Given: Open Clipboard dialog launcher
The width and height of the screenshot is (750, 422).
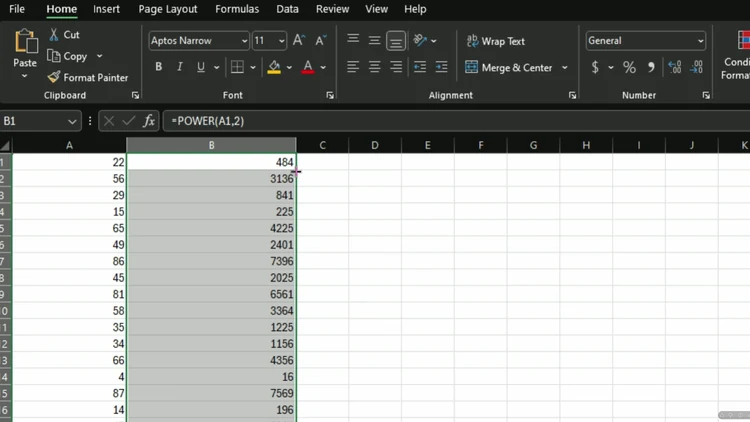Looking at the screenshot, I should pyautogui.click(x=135, y=96).
